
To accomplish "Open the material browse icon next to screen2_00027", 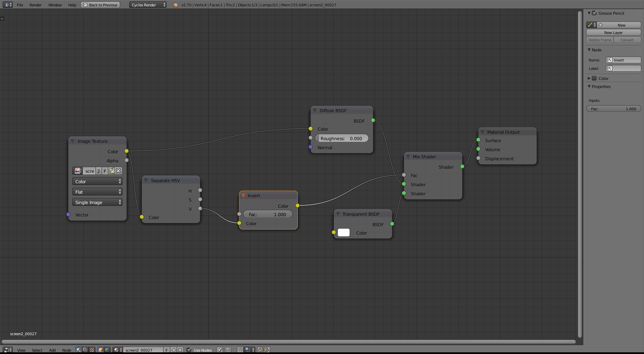I will coord(118,350).
